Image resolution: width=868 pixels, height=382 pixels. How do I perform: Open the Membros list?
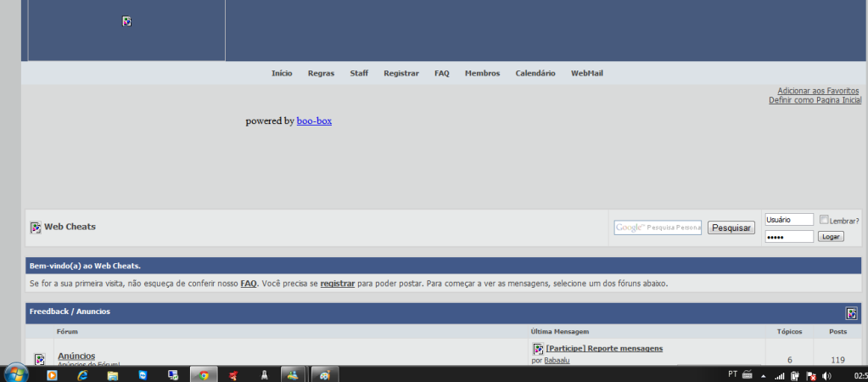(482, 73)
